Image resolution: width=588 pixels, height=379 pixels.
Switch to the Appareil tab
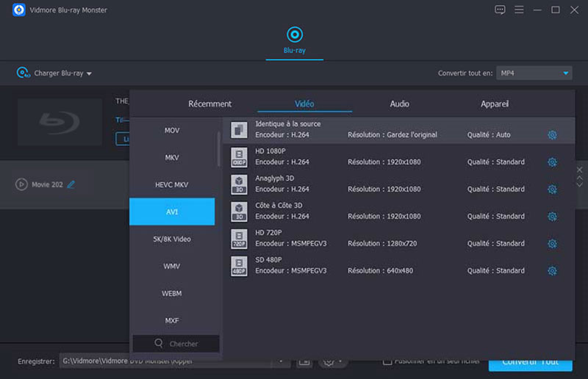click(x=494, y=104)
